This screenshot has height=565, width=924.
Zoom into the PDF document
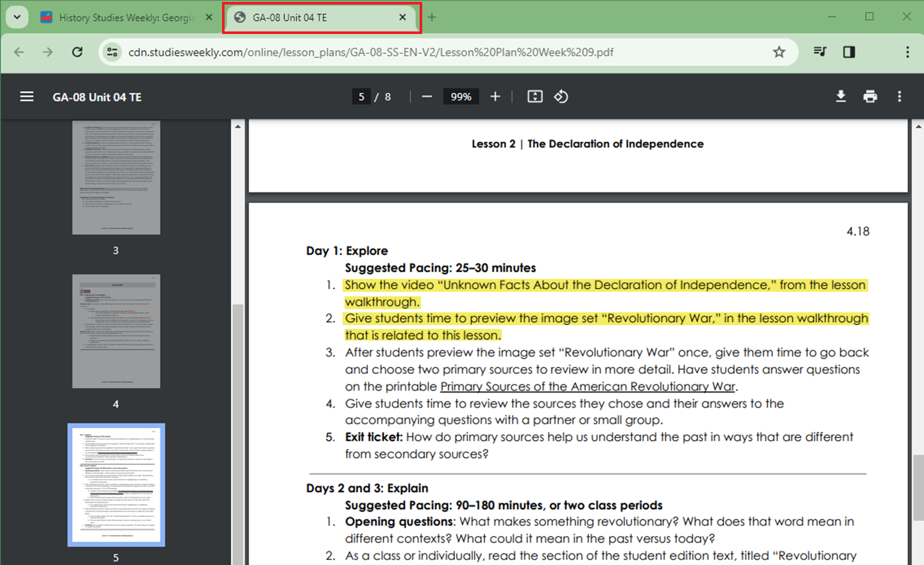click(x=495, y=96)
